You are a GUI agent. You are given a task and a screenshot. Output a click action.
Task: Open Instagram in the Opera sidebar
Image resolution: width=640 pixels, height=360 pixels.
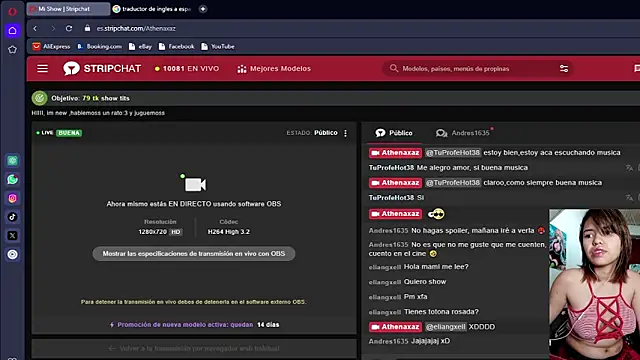pyautogui.click(x=13, y=198)
